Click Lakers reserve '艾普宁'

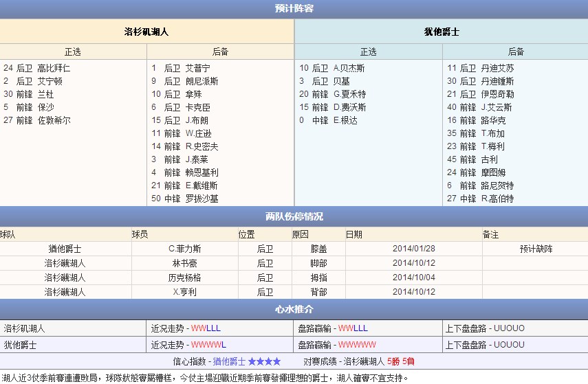[x=197, y=68]
